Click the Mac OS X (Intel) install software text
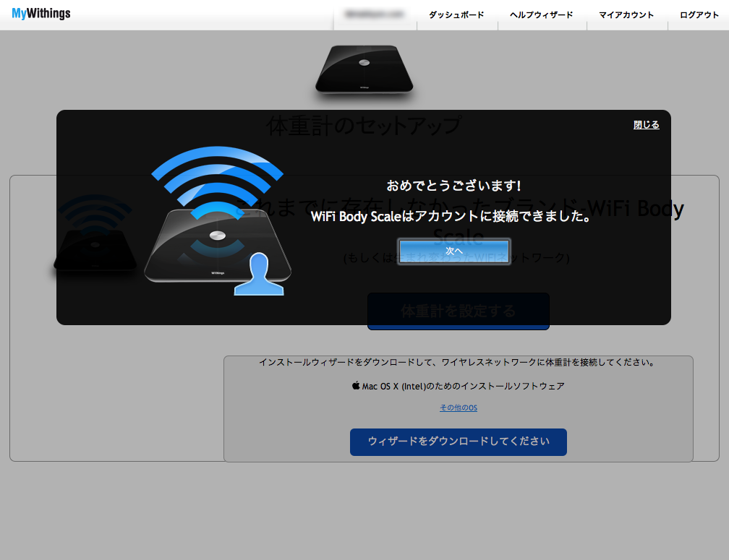 (463, 386)
